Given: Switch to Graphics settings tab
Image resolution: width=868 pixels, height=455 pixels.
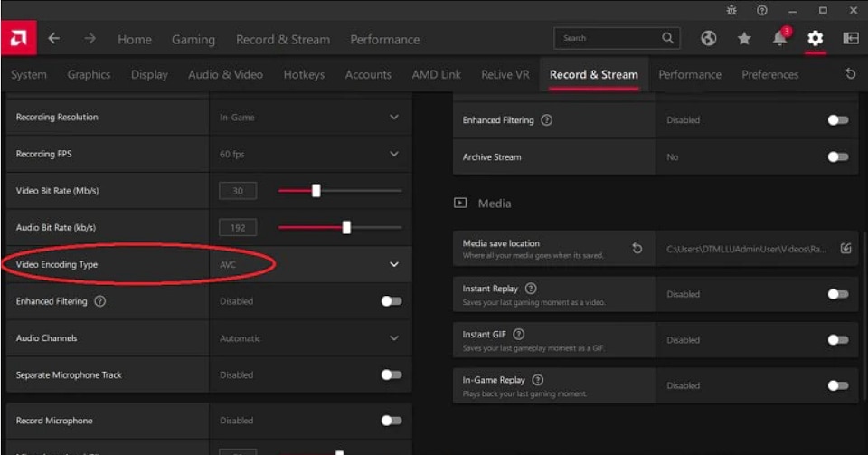Looking at the screenshot, I should click(89, 75).
